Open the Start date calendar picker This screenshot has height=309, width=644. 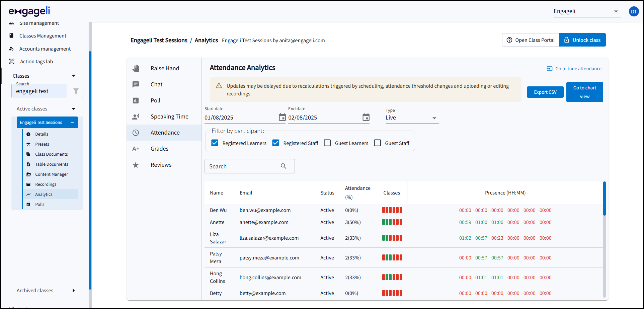(x=282, y=117)
